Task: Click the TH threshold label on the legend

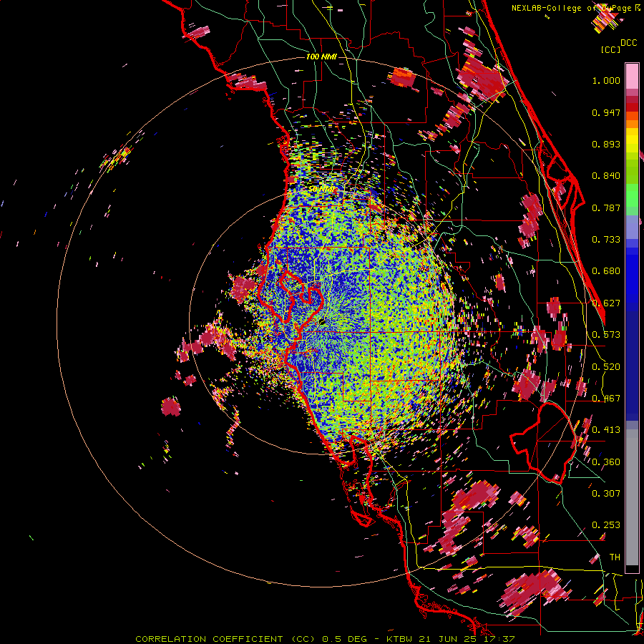Action: [x=615, y=557]
